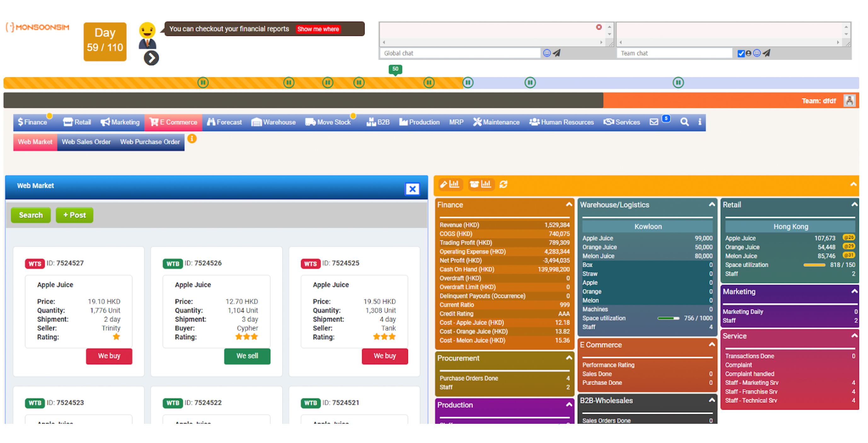This screenshot has width=868, height=443.
Task: Click the store chart dashboard icon
Action: pyautogui.click(x=480, y=184)
